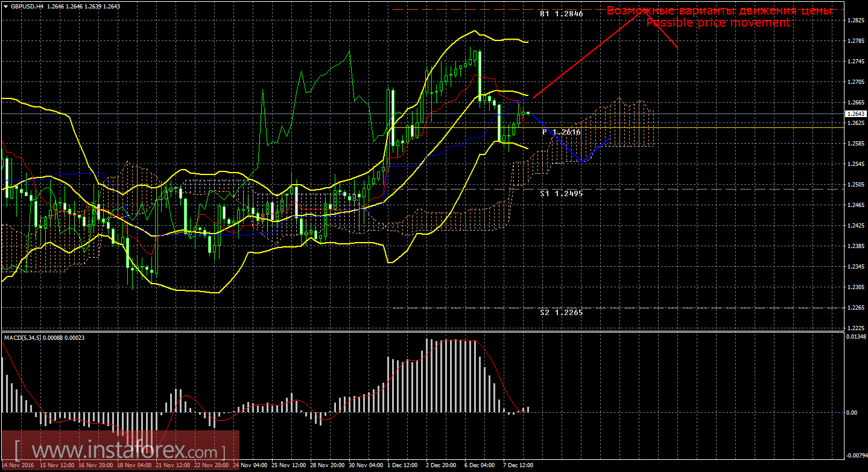The width and height of the screenshot is (868, 472).
Task: Select the 7 Dec 12:00 time axis label
Action: tap(519, 466)
